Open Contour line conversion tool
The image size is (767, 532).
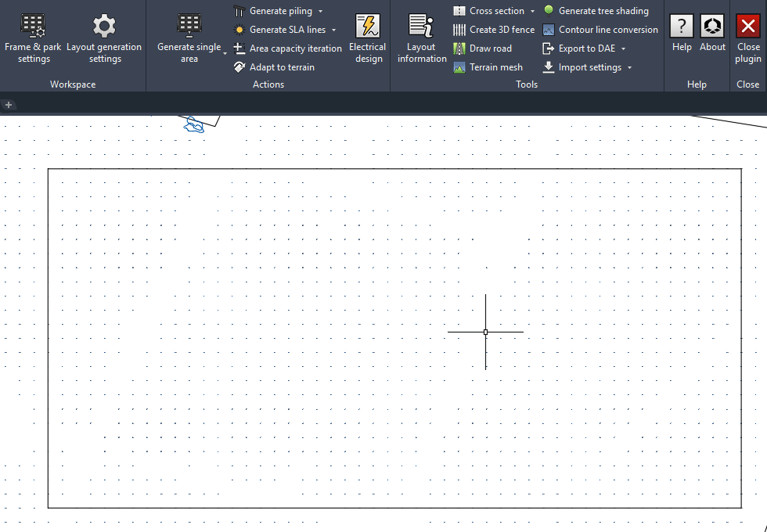pyautogui.click(x=600, y=30)
